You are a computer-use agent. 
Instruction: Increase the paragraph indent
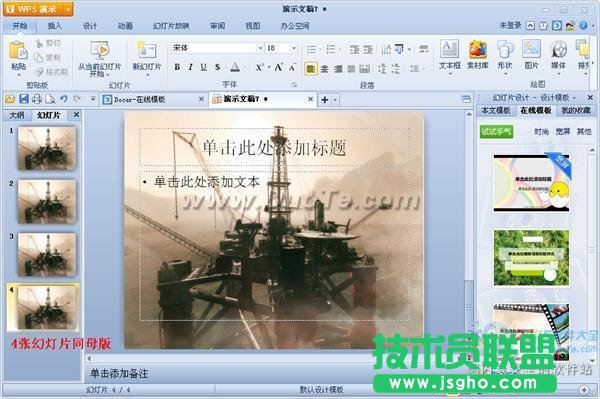[x=368, y=49]
